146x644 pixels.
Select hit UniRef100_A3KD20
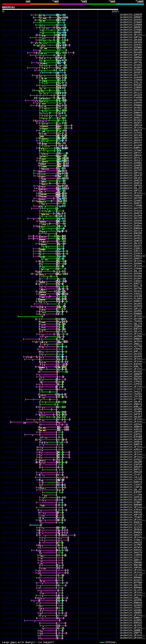pos(131,281)
